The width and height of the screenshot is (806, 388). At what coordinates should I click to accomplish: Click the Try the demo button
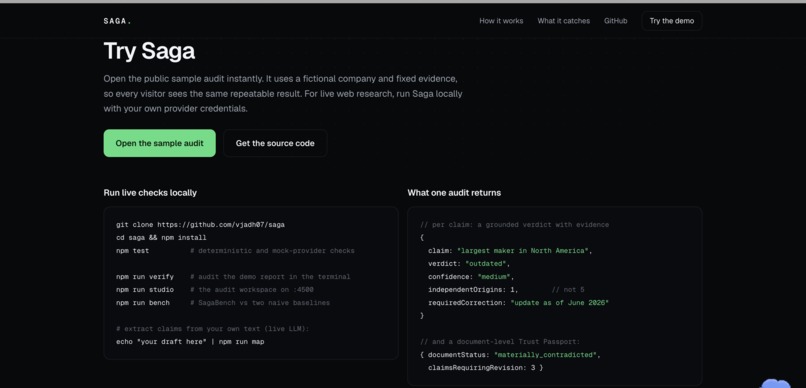pyautogui.click(x=671, y=21)
